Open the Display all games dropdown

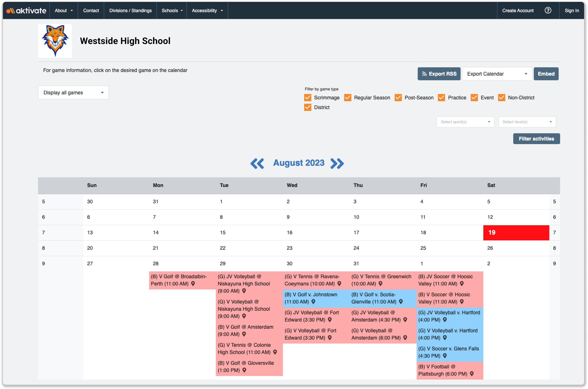(73, 92)
